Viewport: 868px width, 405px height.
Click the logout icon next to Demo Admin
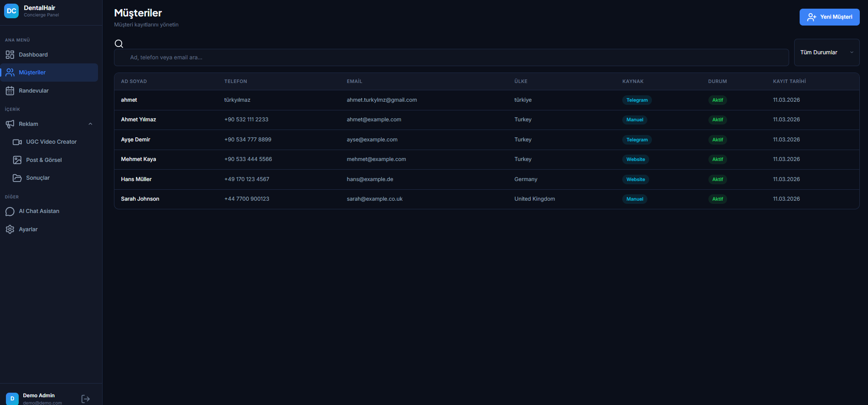coord(85,399)
